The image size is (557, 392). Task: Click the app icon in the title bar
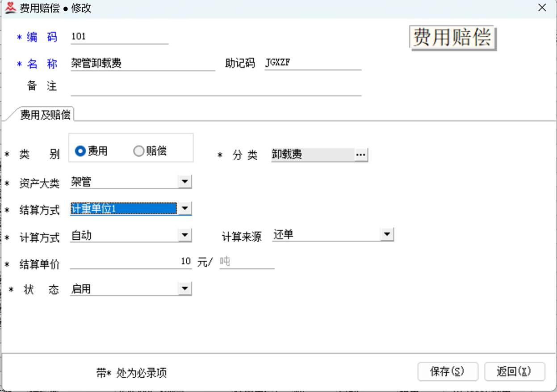tap(10, 8)
